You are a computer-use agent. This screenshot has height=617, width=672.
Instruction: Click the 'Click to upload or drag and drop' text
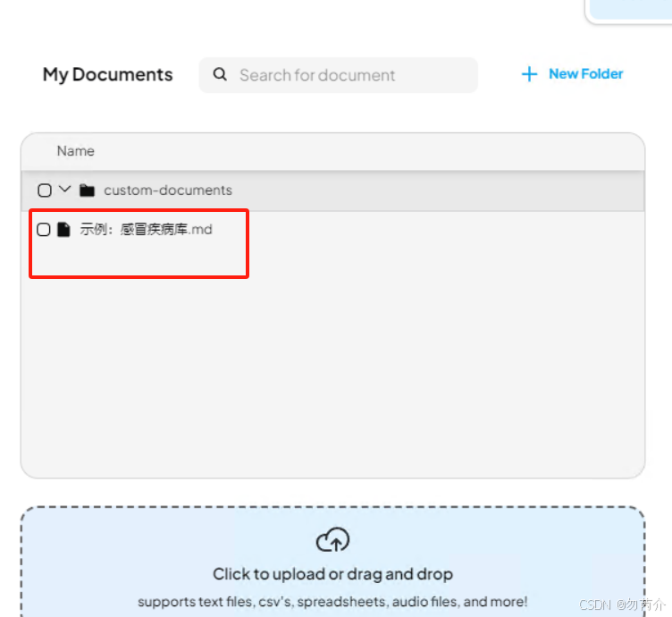(x=333, y=574)
